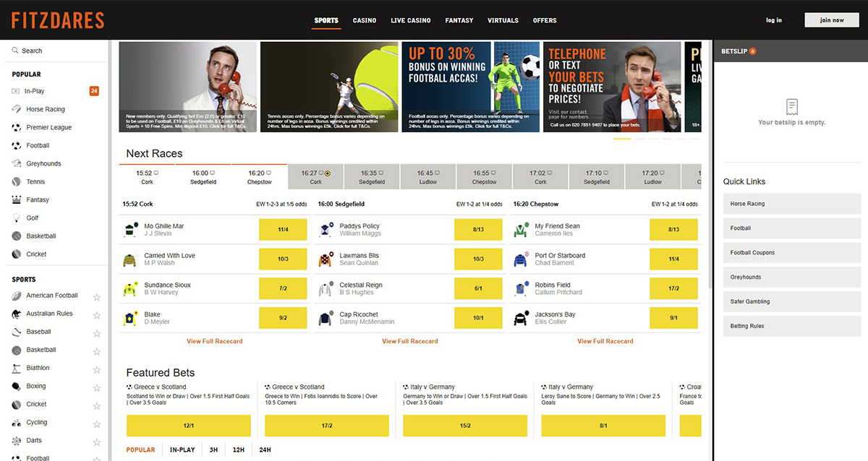Switch to the 3H time filter tab

[213, 450]
